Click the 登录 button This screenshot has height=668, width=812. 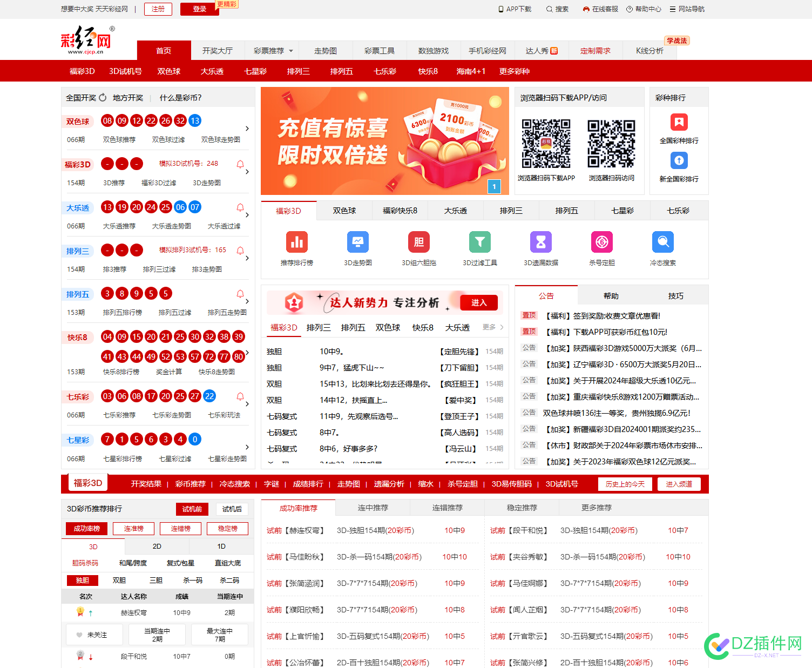[x=200, y=9]
